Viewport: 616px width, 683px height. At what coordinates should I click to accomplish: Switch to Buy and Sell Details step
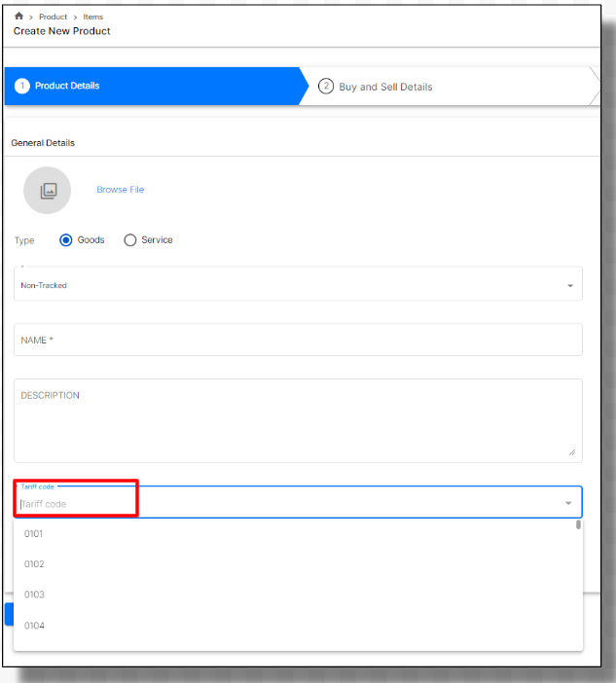[x=449, y=87]
